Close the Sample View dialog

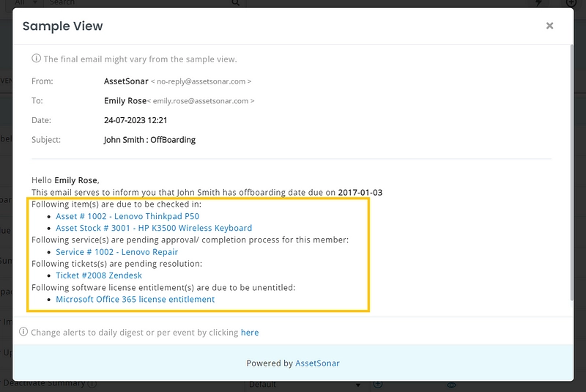click(x=549, y=26)
